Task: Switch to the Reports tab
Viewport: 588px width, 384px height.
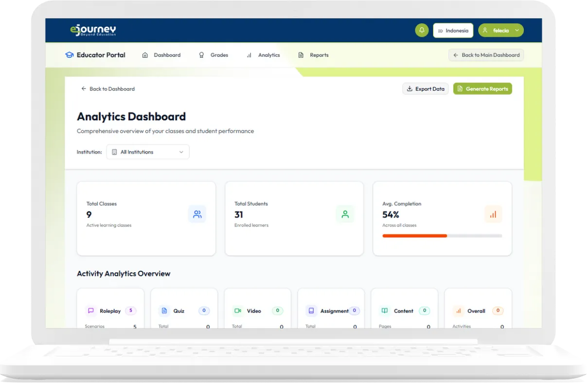Action: click(x=313, y=55)
